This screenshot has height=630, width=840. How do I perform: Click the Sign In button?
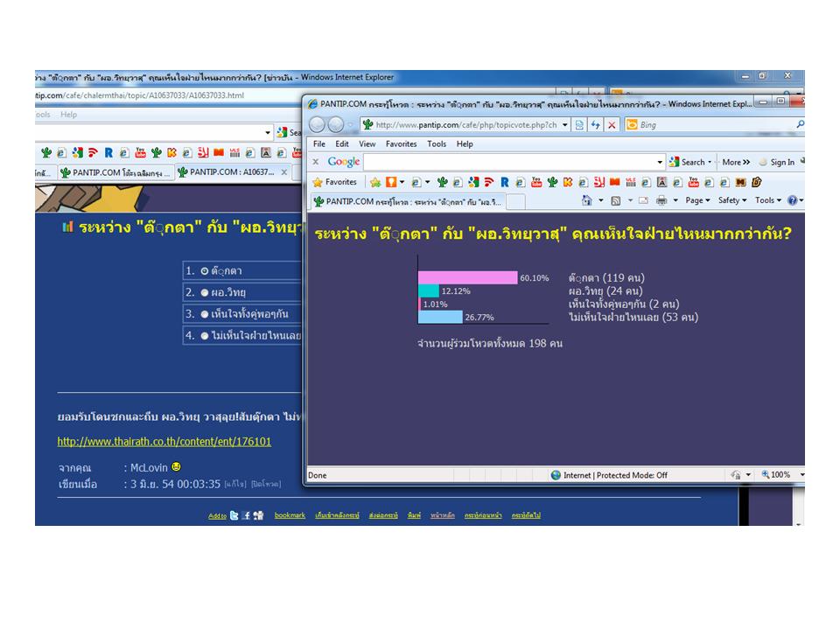(x=776, y=162)
